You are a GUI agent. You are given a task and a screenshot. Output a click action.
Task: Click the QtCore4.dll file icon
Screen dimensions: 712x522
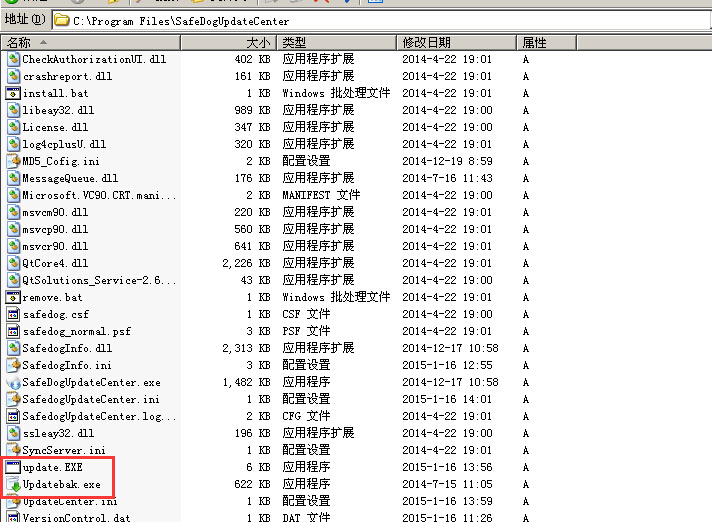coord(14,263)
